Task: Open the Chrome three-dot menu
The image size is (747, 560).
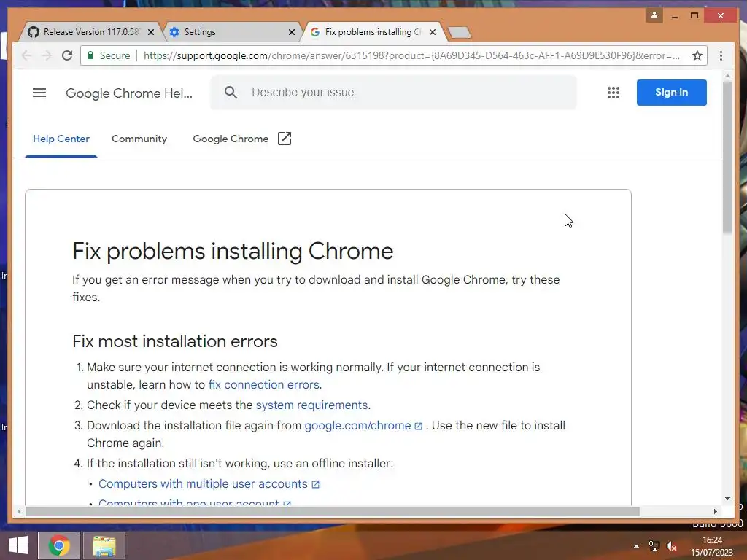Action: click(x=721, y=55)
